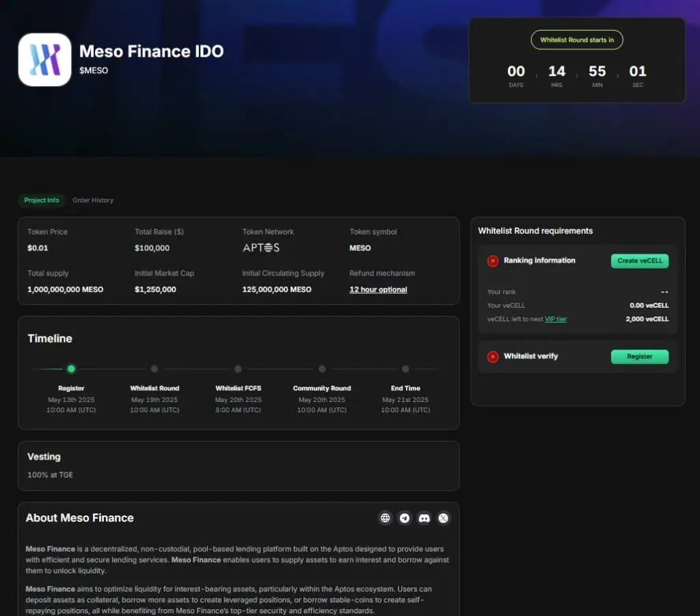Viewport: 700px width, 616px height.
Task: Click red X icon beside Ranking information
Action: click(x=492, y=261)
